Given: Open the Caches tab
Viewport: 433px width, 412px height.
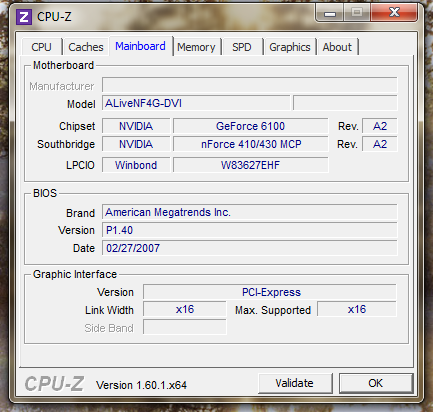Looking at the screenshot, I should point(86,47).
